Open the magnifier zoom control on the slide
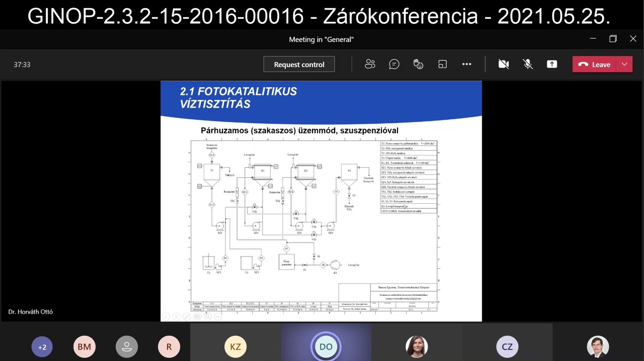This screenshot has height=361, width=644. click(x=207, y=317)
